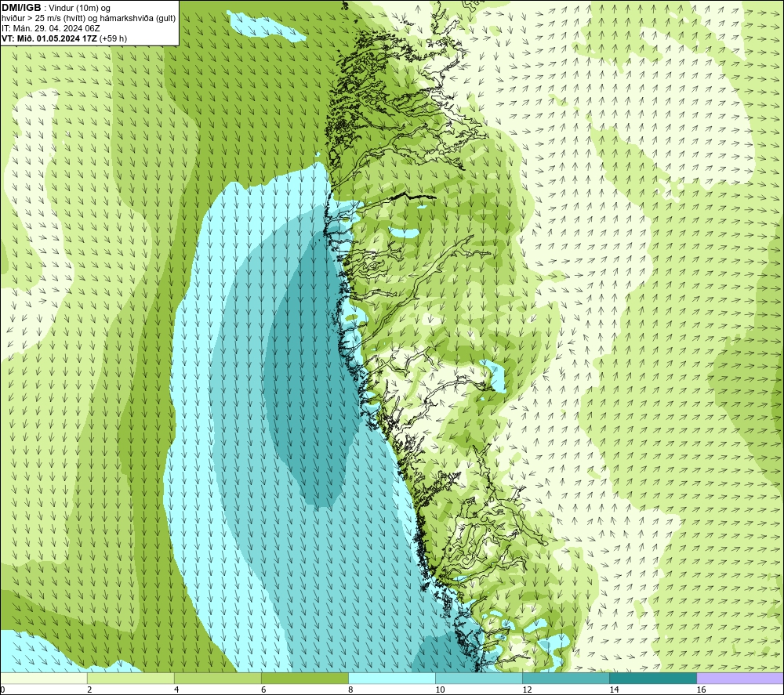Click the colorbar tick label '2'

[89, 690]
